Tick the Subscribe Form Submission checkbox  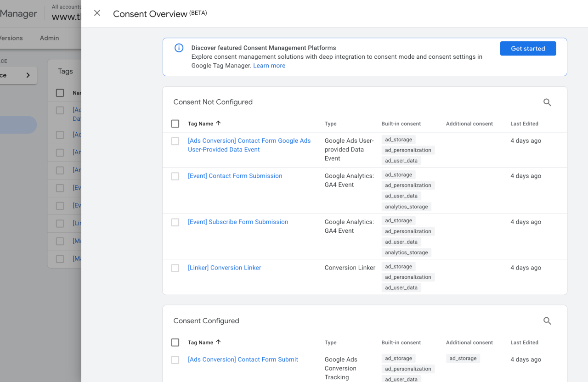tap(175, 222)
